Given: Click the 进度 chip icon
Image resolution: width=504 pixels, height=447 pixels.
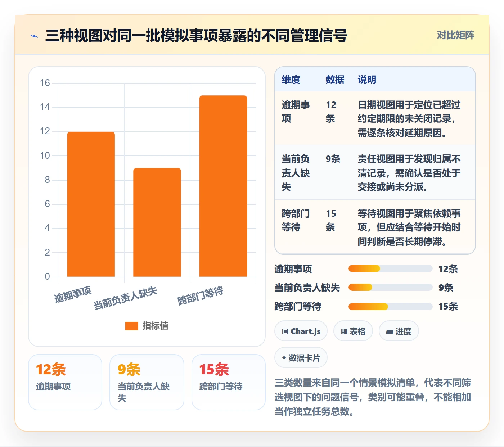Looking at the screenshot, I should tap(390, 331).
